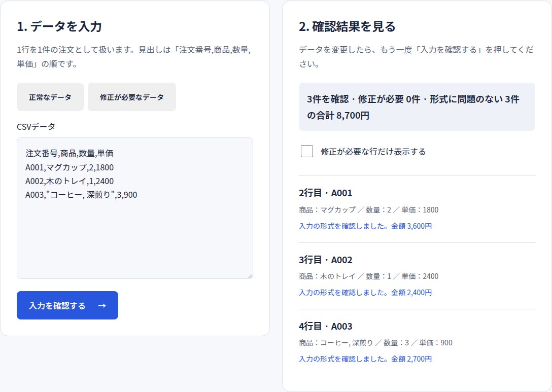Click the result heading 2行目・A001

326,193
